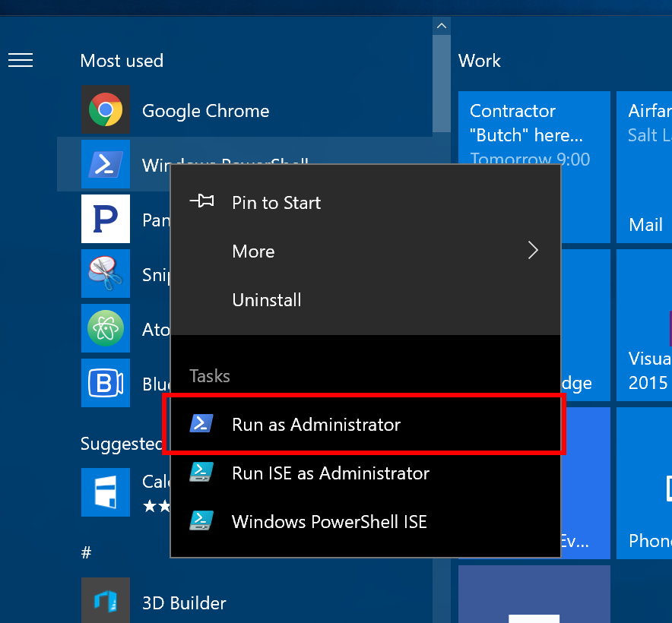Viewport: 672px width, 623px height.
Task: Click the Windows PowerShell app icon
Action: click(x=106, y=164)
